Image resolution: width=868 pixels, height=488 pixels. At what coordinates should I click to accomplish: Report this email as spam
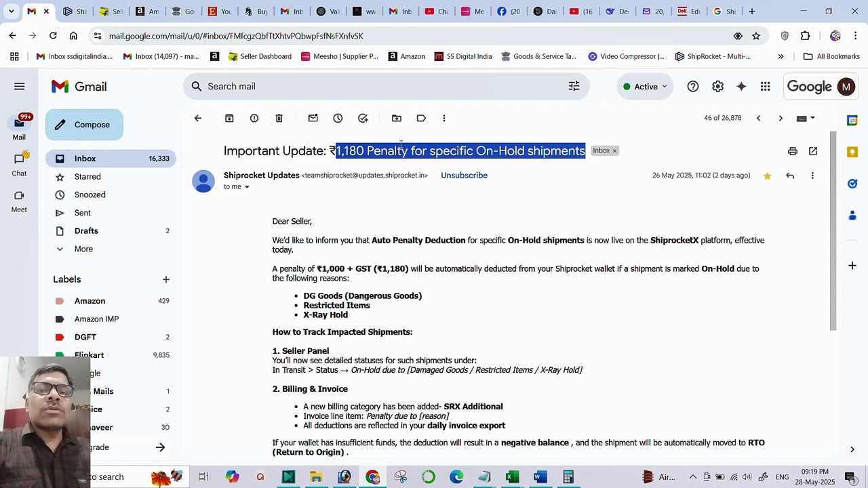254,118
